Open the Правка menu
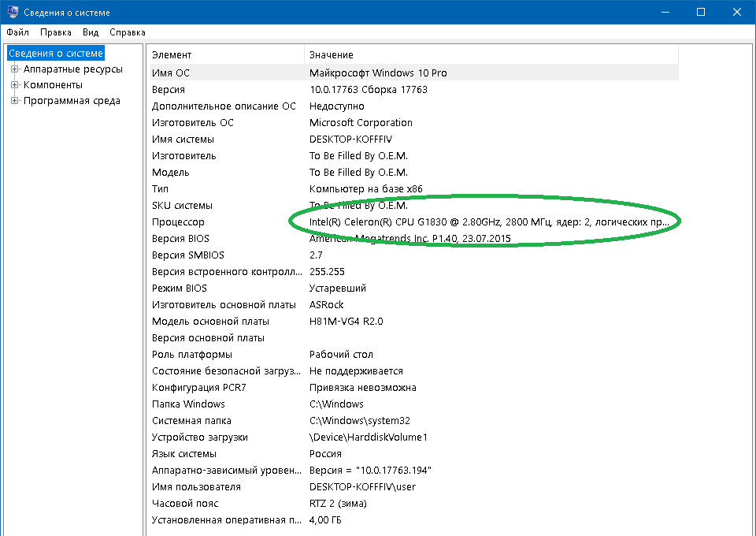Image resolution: width=756 pixels, height=536 pixels. coord(55,32)
